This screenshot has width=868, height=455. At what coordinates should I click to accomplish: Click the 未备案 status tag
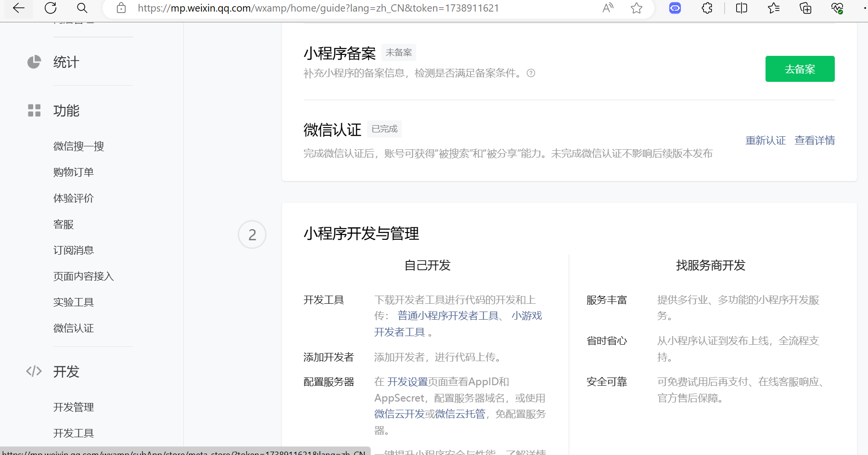click(x=399, y=52)
